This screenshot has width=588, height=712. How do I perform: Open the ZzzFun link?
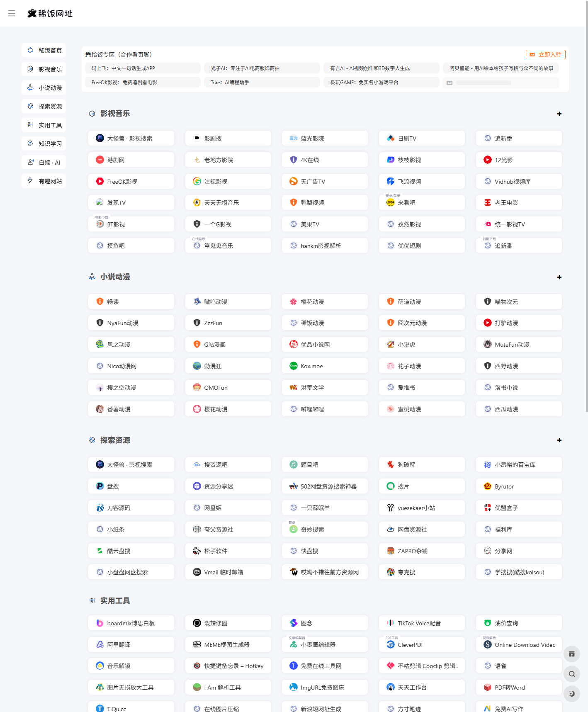pyautogui.click(x=228, y=323)
